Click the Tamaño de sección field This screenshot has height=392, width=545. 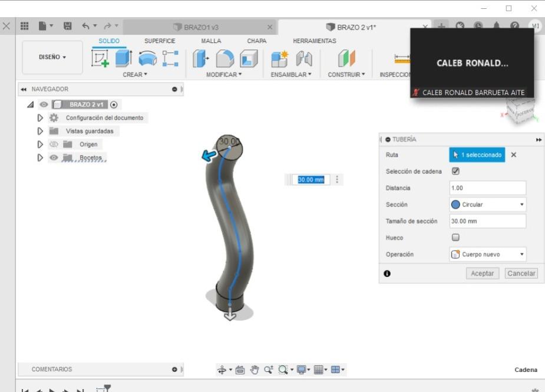tap(488, 221)
